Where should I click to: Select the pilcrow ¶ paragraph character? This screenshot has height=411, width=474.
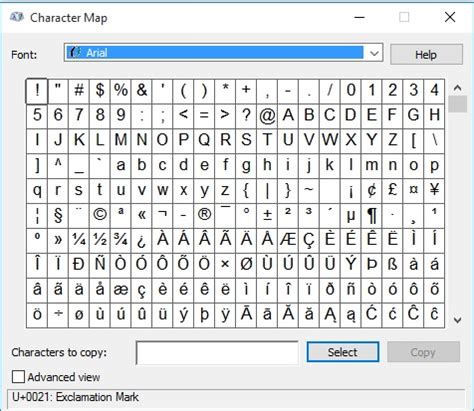tap(372, 216)
